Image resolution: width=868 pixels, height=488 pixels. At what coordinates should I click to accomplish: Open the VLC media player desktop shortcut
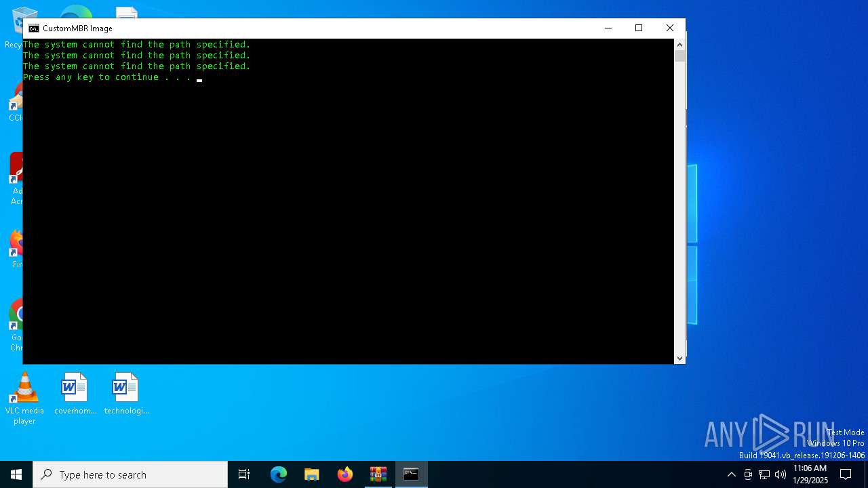(24, 399)
